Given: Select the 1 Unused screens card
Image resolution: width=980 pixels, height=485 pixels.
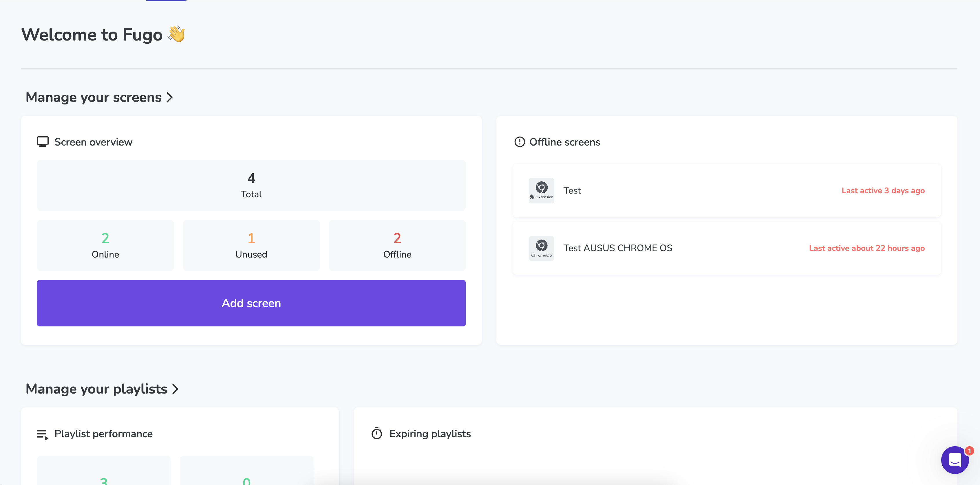Looking at the screenshot, I should tap(251, 245).
